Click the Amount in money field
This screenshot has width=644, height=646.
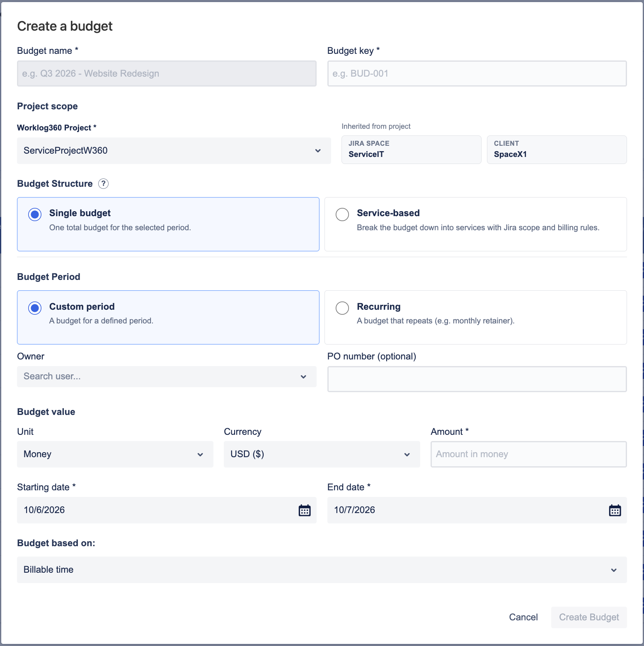tap(529, 454)
